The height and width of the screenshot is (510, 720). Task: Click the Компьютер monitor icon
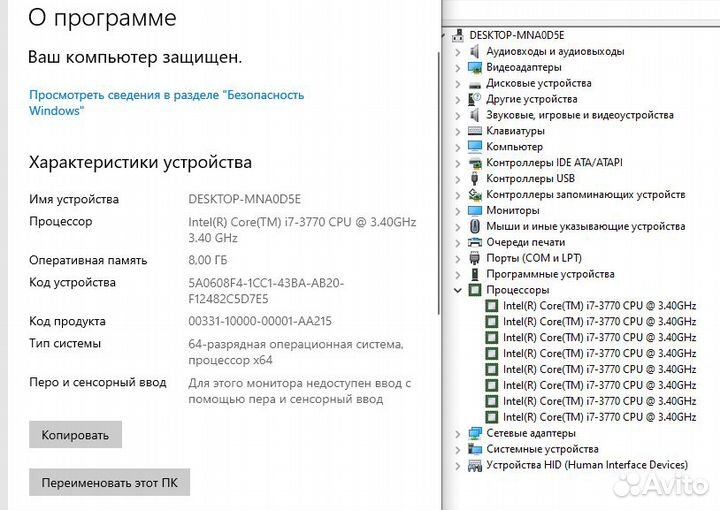point(475,147)
